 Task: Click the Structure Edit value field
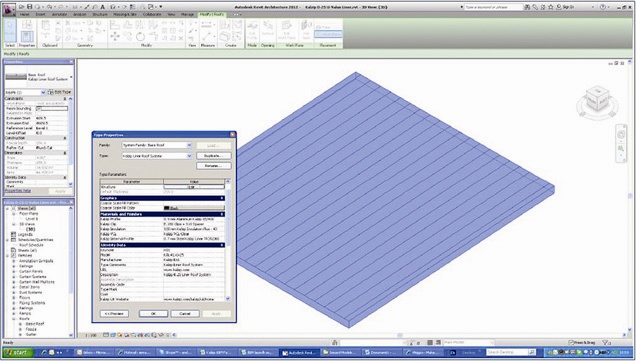[194, 187]
